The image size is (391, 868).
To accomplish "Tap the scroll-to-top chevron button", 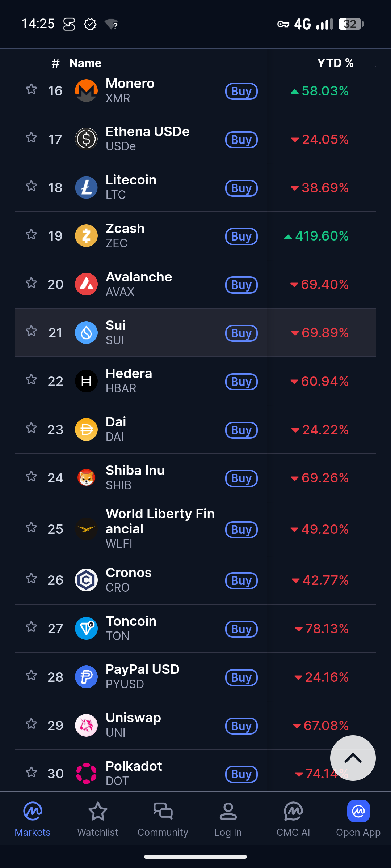I will pos(353,758).
